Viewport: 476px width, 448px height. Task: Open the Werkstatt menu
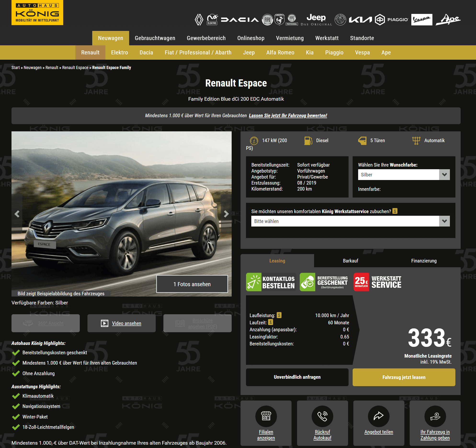coord(327,38)
